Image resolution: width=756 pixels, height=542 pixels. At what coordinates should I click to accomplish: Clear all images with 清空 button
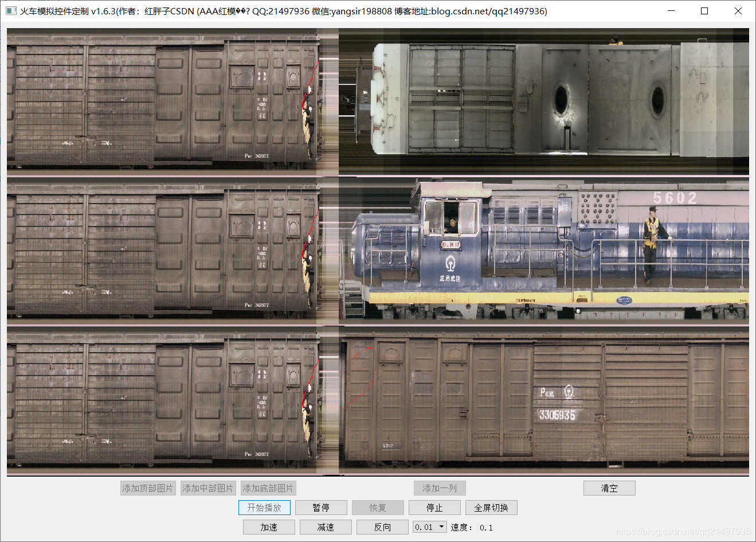tap(609, 488)
